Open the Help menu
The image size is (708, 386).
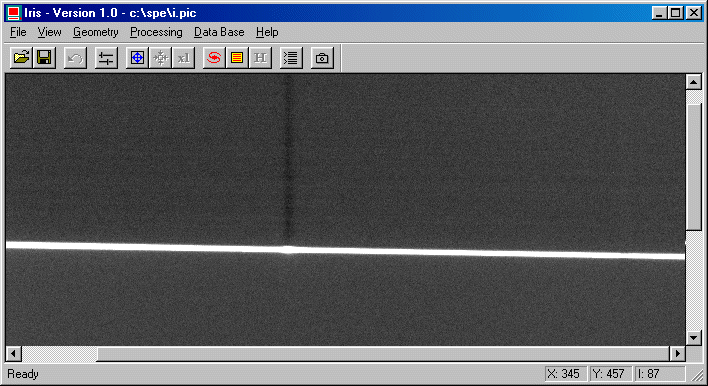pyautogui.click(x=267, y=32)
